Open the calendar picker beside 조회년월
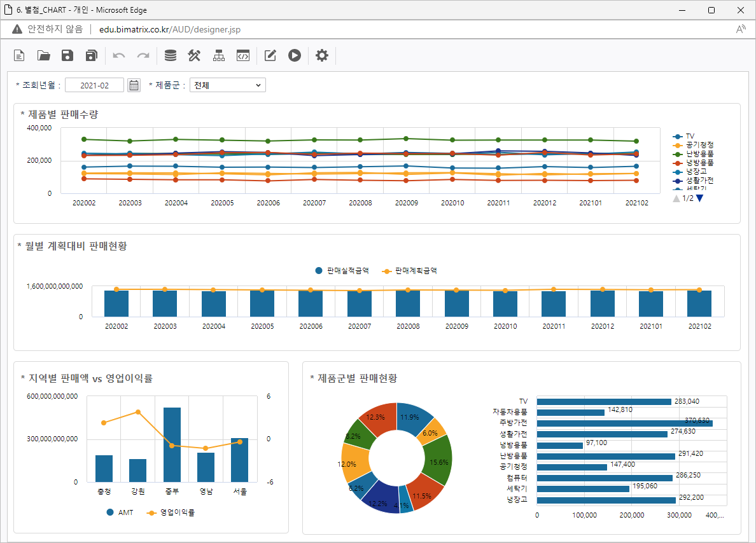The width and height of the screenshot is (756, 543). tap(134, 85)
